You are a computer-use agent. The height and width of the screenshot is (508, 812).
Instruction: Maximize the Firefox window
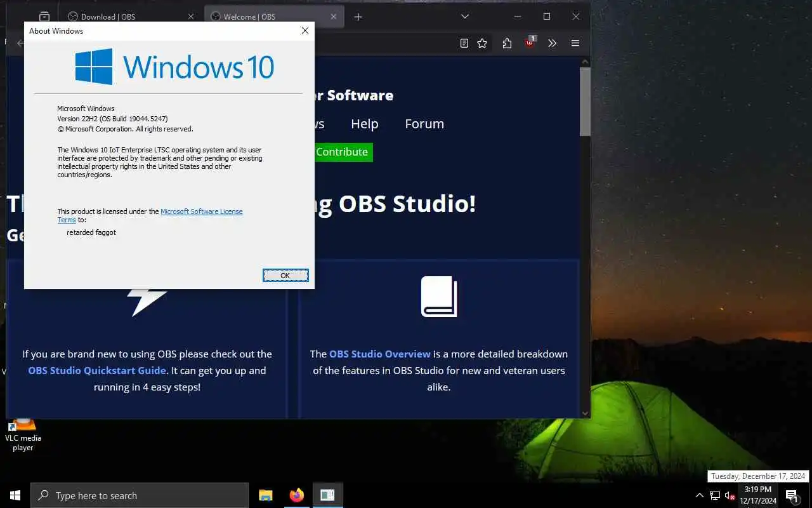(547, 17)
